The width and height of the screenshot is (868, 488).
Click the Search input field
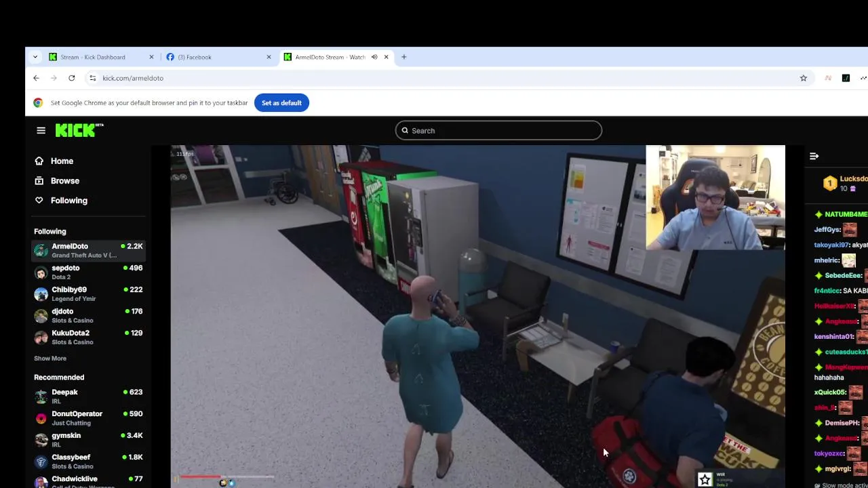(x=498, y=131)
